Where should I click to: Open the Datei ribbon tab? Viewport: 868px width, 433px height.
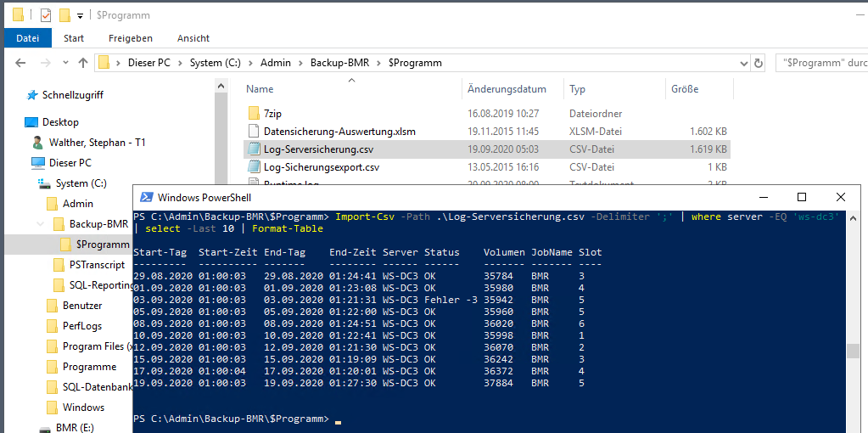(x=28, y=38)
